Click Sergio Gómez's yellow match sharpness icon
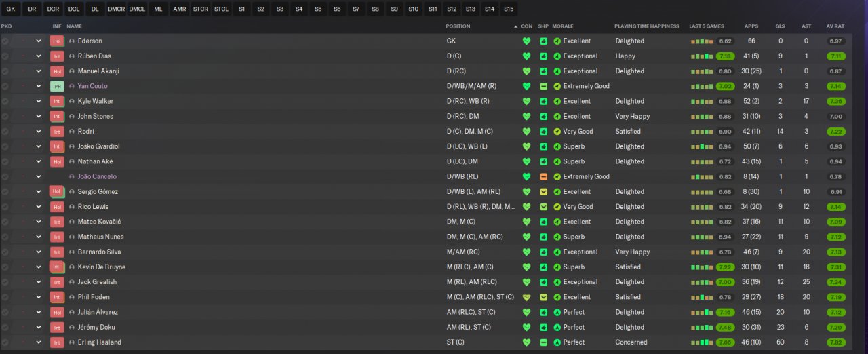The height and width of the screenshot is (354, 868). [544, 192]
